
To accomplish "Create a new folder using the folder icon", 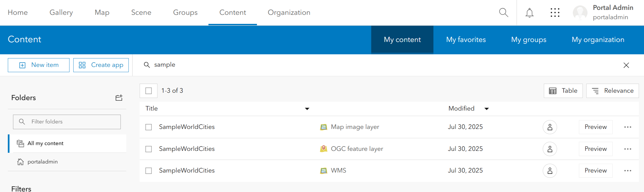I will point(119,98).
